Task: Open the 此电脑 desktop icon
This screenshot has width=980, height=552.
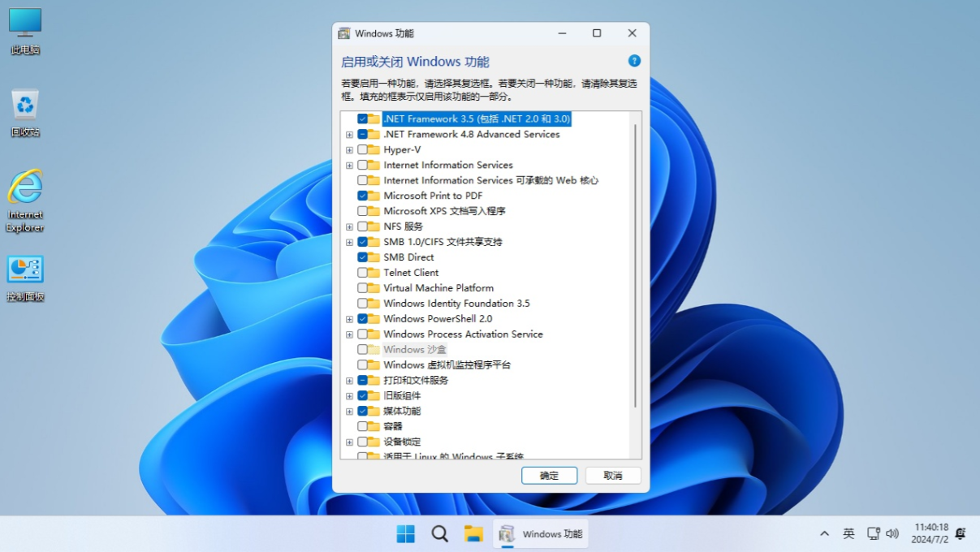Action: pos(25,31)
